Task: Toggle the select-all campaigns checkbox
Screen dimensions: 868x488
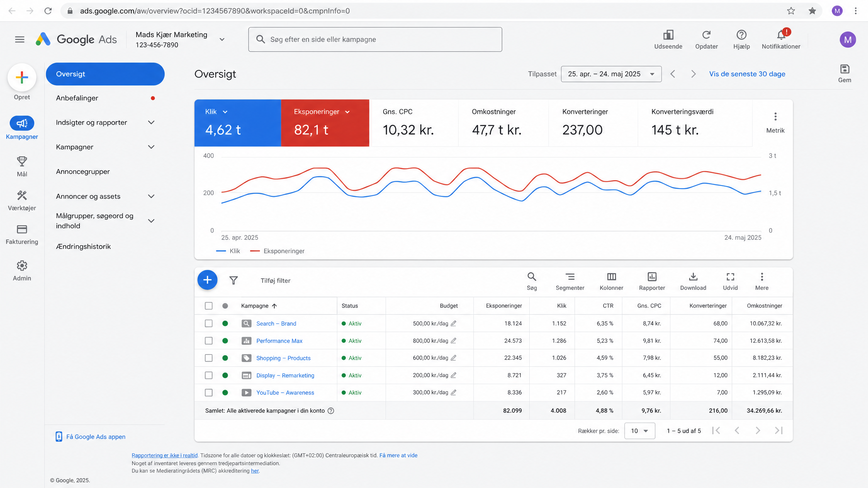Action: 209,306
